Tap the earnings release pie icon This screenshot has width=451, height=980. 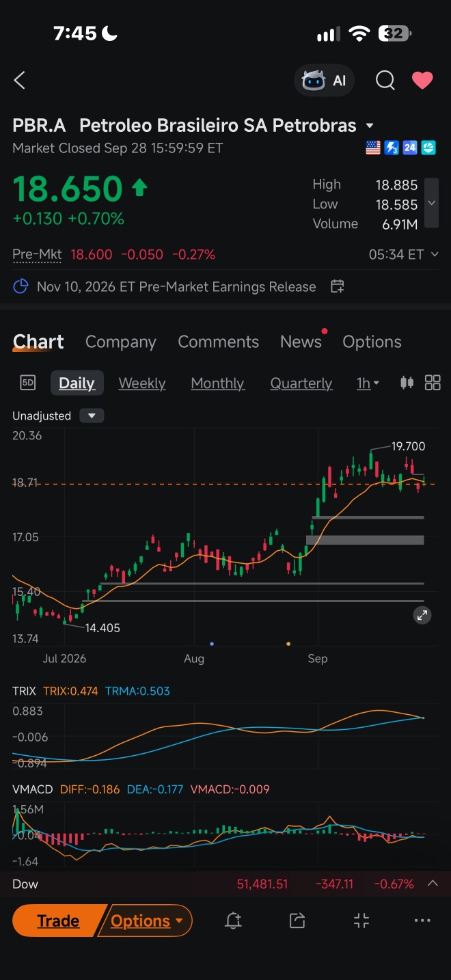(21, 286)
